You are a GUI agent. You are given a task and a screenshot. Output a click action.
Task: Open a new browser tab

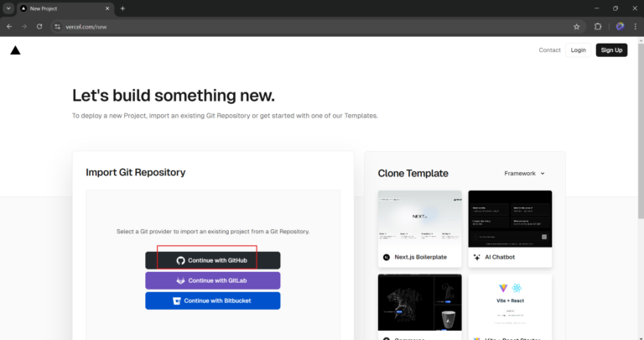click(122, 8)
